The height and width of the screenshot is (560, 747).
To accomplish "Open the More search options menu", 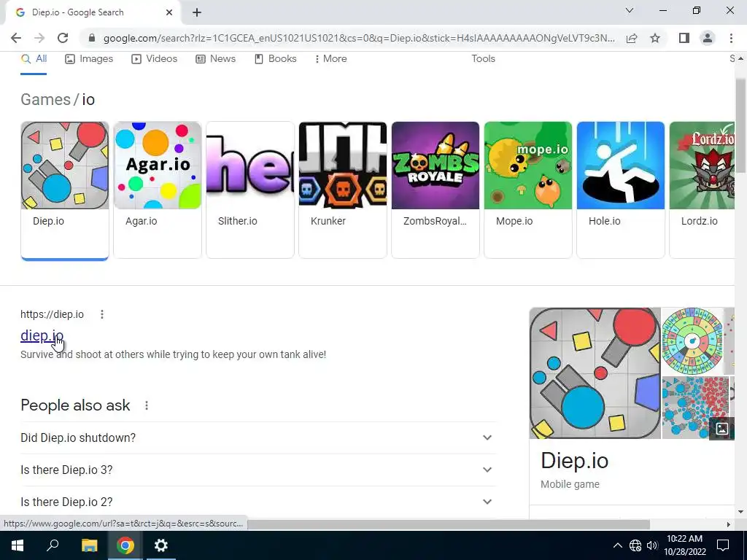I will tap(330, 58).
